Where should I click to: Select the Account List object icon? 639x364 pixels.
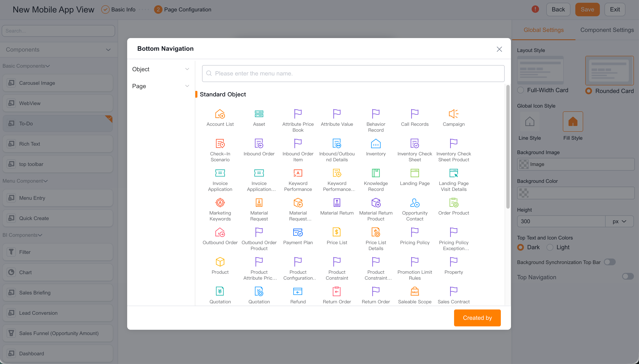click(x=220, y=114)
